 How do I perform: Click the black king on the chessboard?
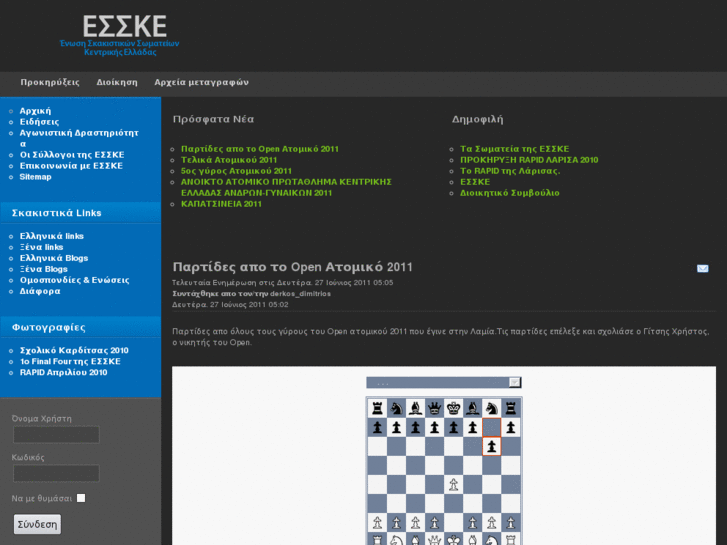pos(453,408)
